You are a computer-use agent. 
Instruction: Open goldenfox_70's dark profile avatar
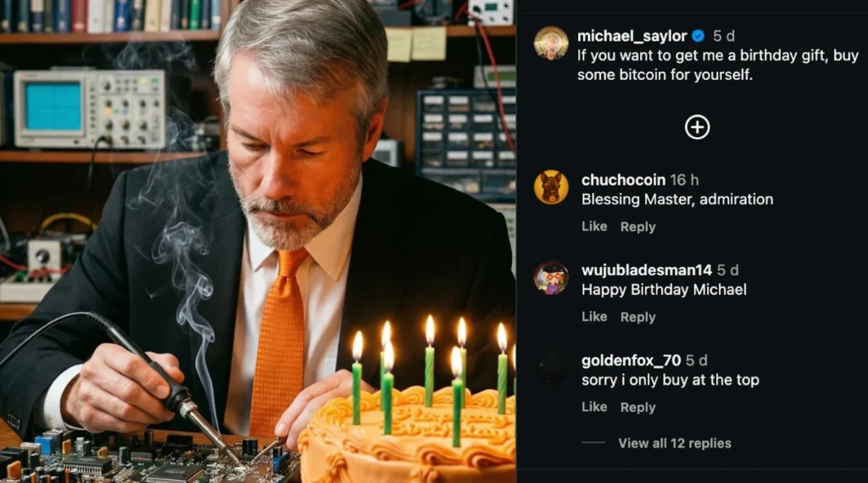[551, 368]
